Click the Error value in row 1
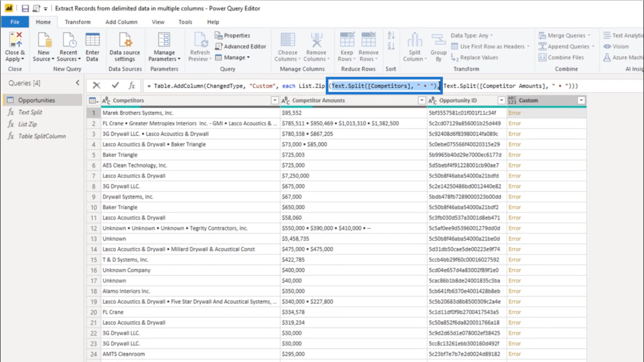 click(514, 113)
